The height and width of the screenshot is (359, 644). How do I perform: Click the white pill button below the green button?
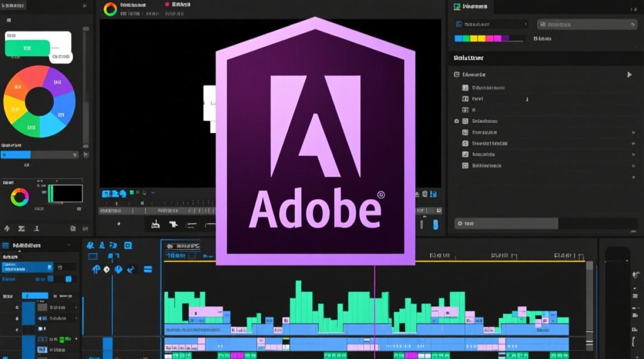[61, 57]
